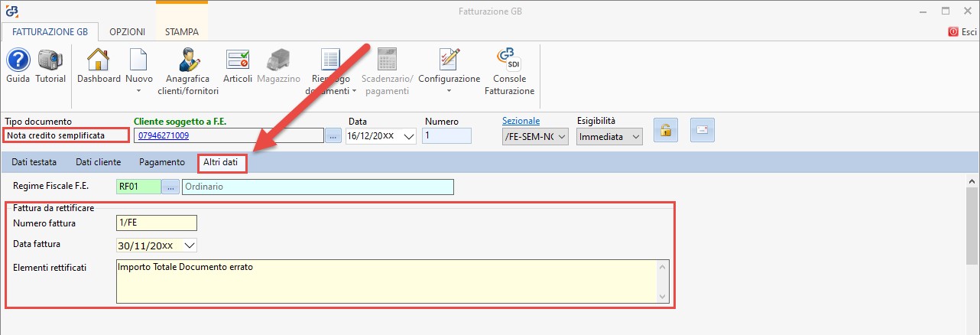Viewport: 980px width, 335px height.
Task: Click the Sezionale hyperlink label
Action: click(x=521, y=121)
